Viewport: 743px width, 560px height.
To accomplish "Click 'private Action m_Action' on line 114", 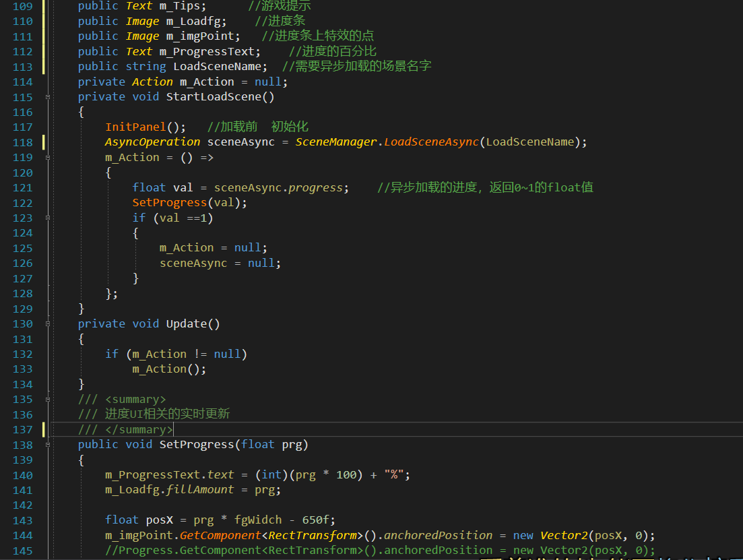I will click(156, 82).
